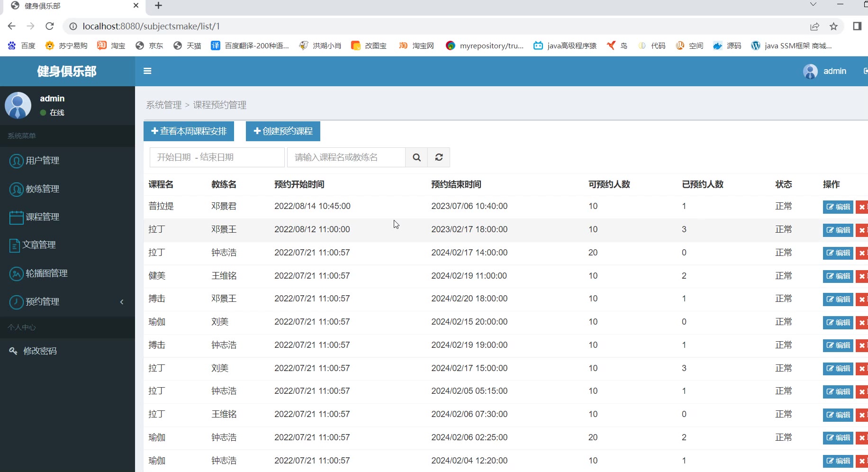Click the 创建预约课程 button
This screenshot has width=868, height=472.
click(x=283, y=131)
